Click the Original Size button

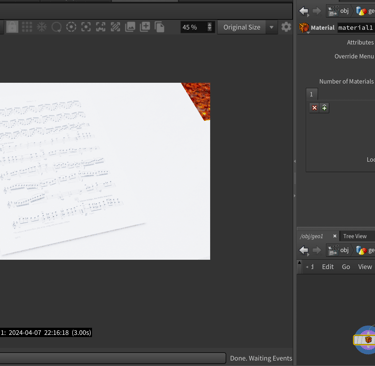coord(242,27)
